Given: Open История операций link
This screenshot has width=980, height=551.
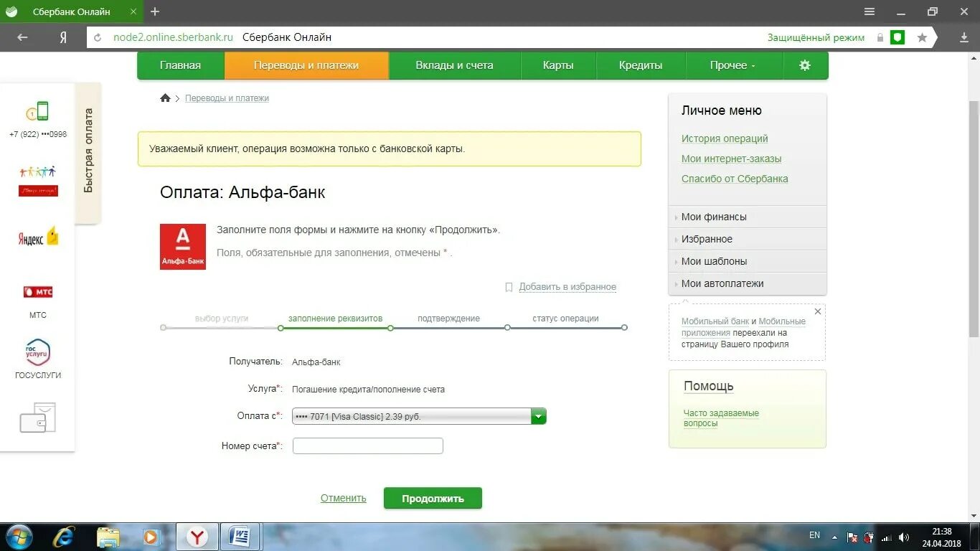Looking at the screenshot, I should pyautogui.click(x=725, y=138).
